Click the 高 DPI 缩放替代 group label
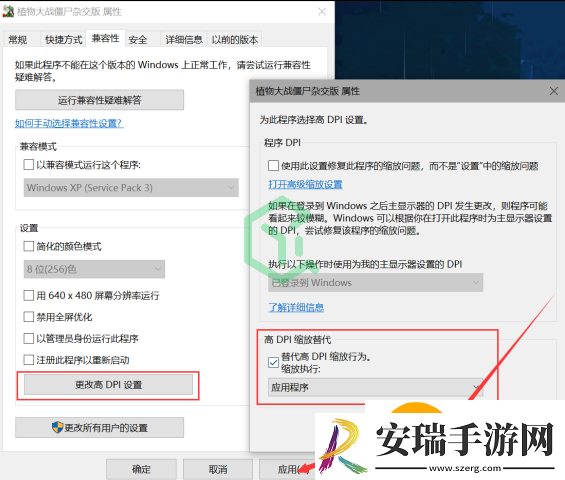The image size is (565, 480). (x=298, y=339)
